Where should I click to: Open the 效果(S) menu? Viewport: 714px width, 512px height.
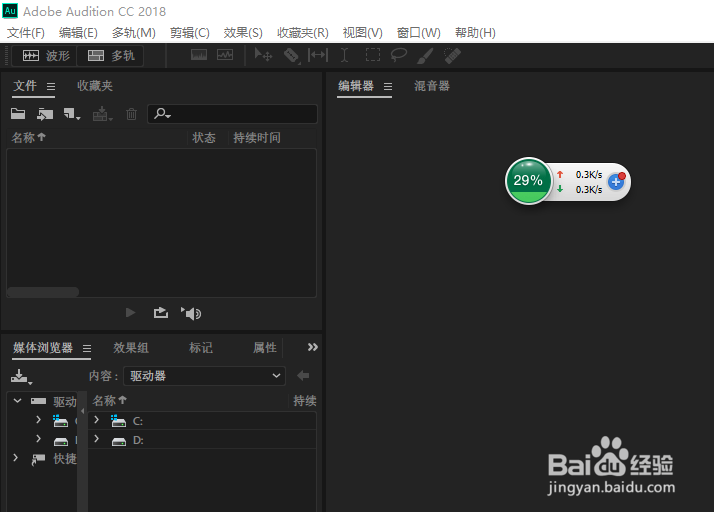pos(243,33)
